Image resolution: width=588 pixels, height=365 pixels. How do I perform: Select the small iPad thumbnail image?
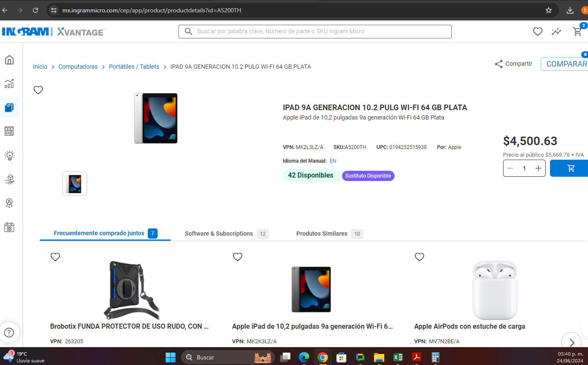coord(75,184)
